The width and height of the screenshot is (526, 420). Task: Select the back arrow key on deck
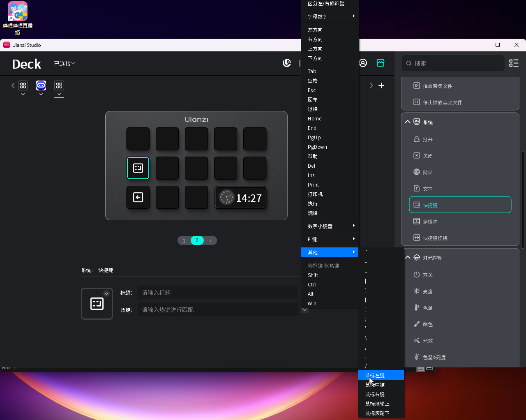[x=138, y=198]
